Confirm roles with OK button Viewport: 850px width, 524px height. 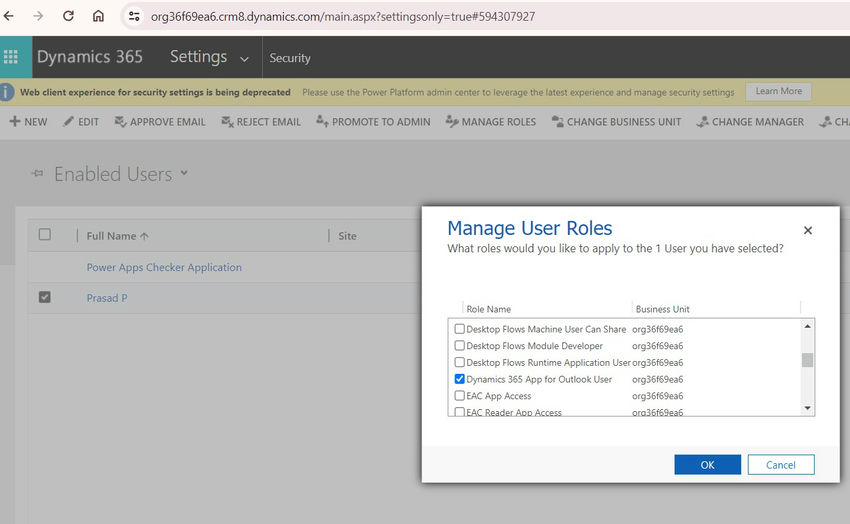pyautogui.click(x=707, y=464)
